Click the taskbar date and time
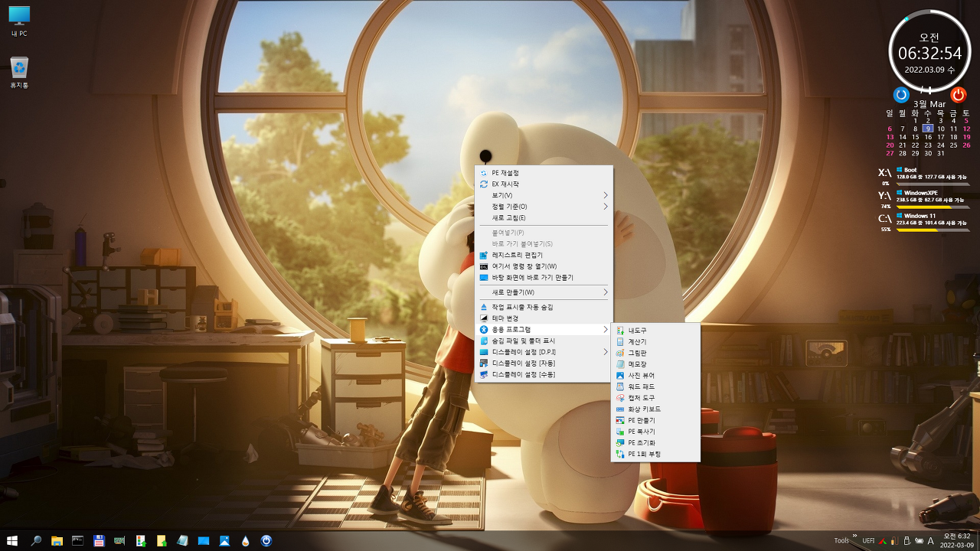This screenshot has height=551, width=980. point(957,540)
